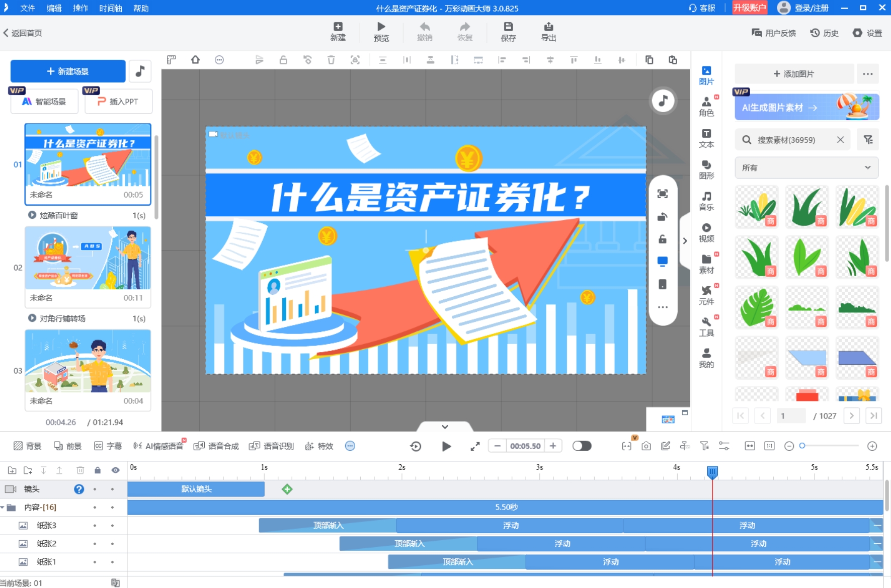891x588 pixels.
Task: Click the scene music note button
Action: point(140,71)
